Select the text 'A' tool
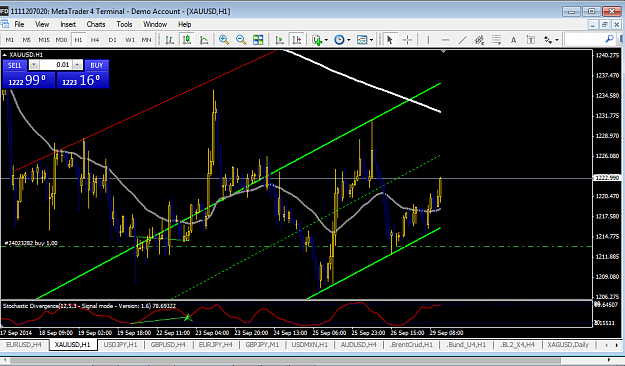This screenshot has width=625, height=366. point(513,40)
